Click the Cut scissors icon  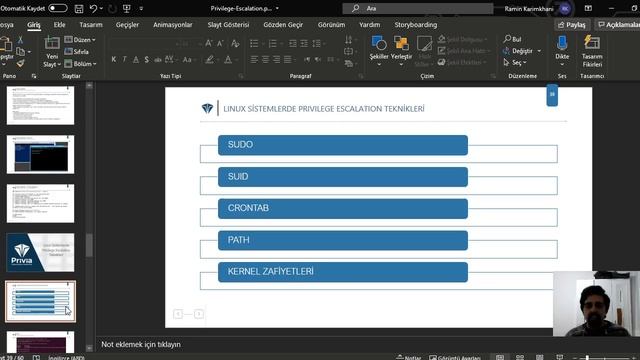click(20, 40)
